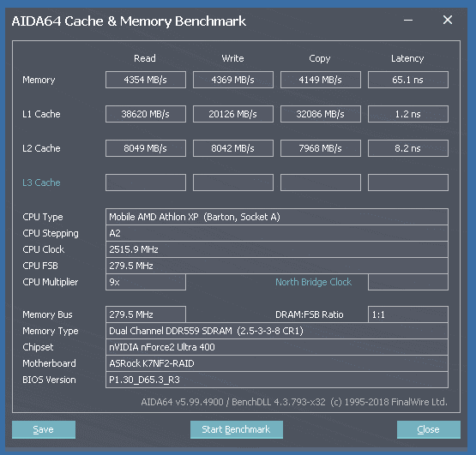The height and width of the screenshot is (455, 476).
Task: Select Memory Copy value 4149 MB/s
Action: point(321,80)
